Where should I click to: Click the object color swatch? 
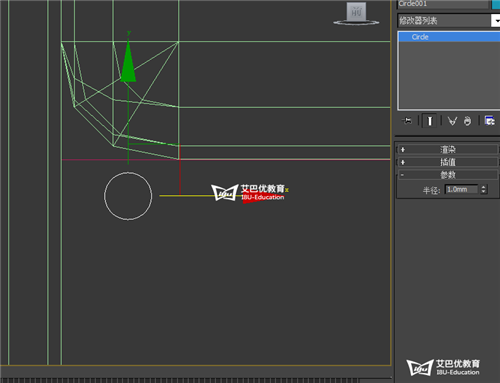click(x=496, y=4)
